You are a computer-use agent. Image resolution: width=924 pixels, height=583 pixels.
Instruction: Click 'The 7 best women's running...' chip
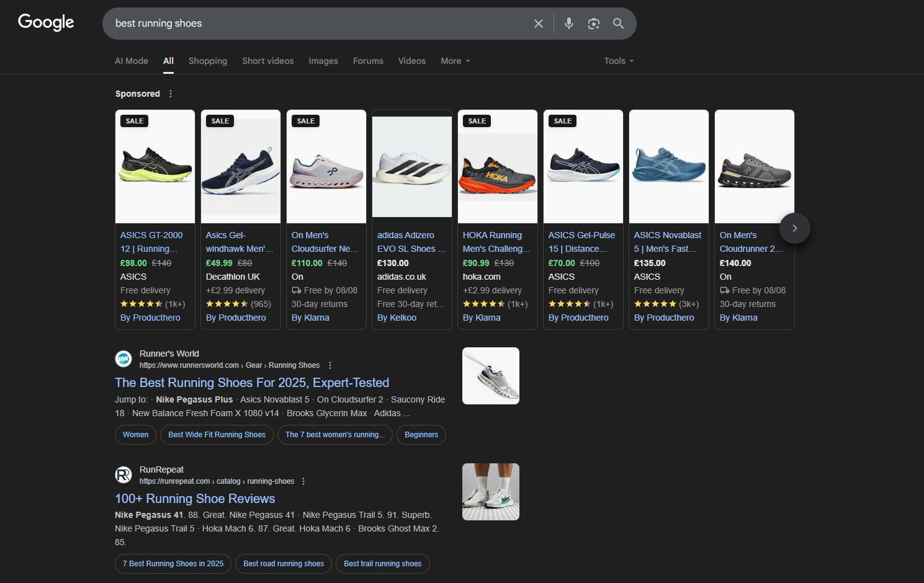(x=335, y=435)
